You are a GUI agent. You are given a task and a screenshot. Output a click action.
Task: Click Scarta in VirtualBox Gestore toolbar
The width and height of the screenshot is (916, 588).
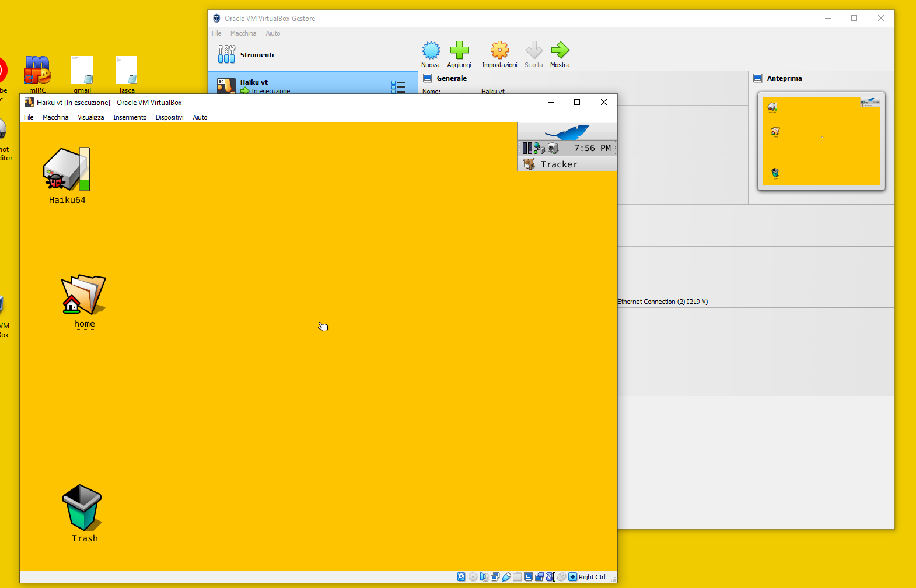click(x=533, y=55)
